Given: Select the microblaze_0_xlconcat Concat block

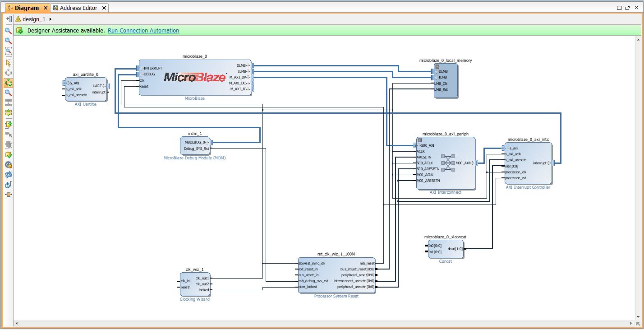Looking at the screenshot, I should pyautogui.click(x=446, y=249).
